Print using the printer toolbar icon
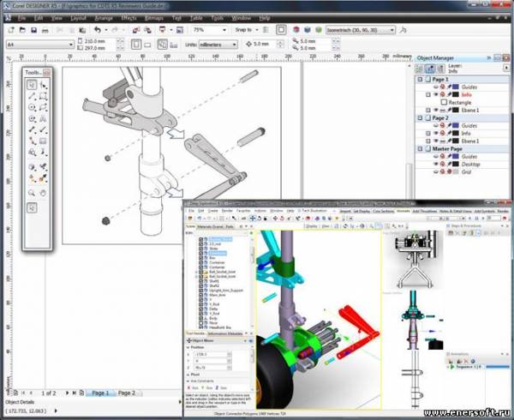Viewport: 514px width, 420px height. tap(45, 31)
